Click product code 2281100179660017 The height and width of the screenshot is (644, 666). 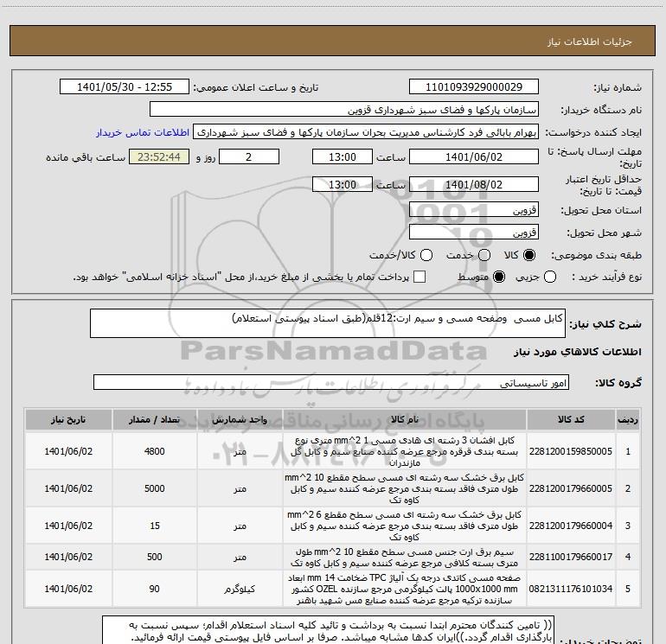[x=571, y=557]
